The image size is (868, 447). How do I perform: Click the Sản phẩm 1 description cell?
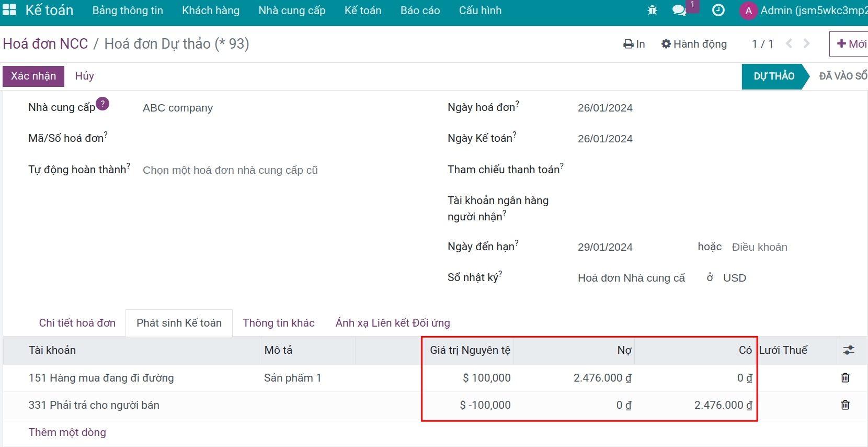293,378
